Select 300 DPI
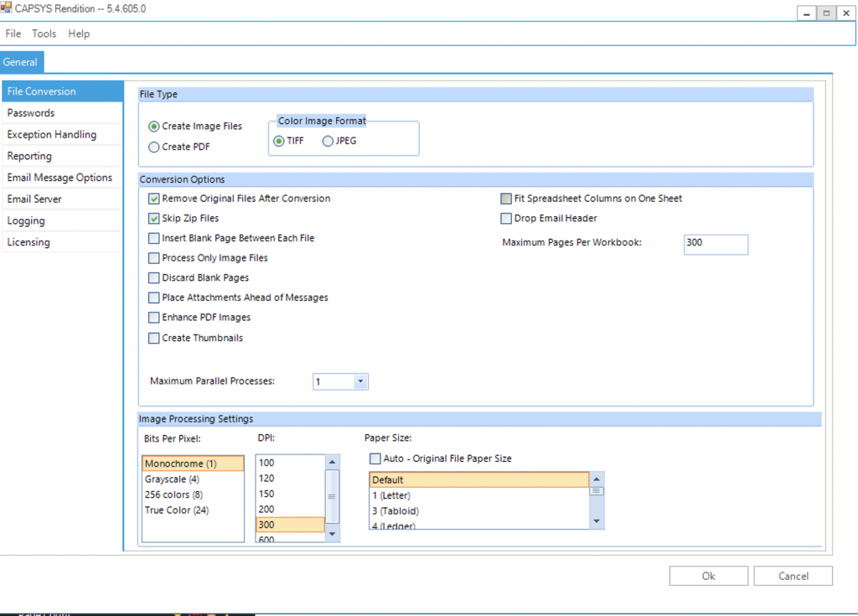858x616 pixels. (290, 525)
